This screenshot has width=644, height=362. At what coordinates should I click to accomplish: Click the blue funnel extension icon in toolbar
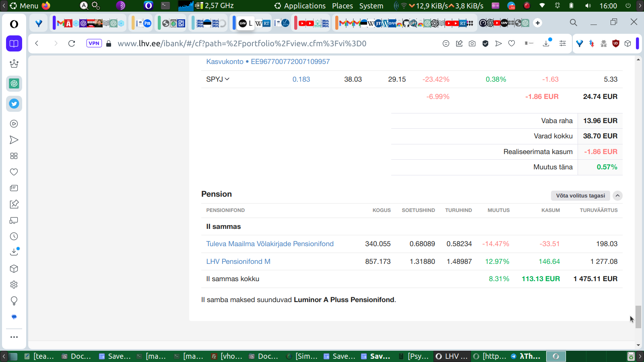580,43
